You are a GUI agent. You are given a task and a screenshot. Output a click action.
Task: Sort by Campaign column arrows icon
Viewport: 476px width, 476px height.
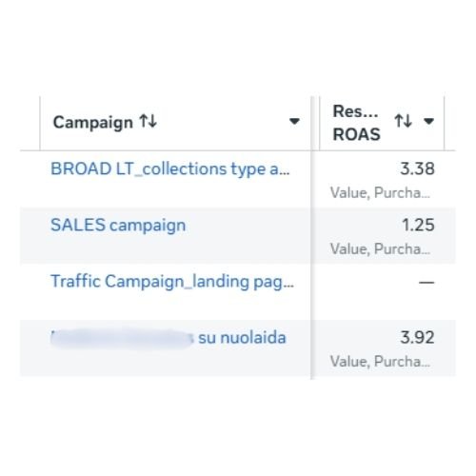click(x=149, y=121)
